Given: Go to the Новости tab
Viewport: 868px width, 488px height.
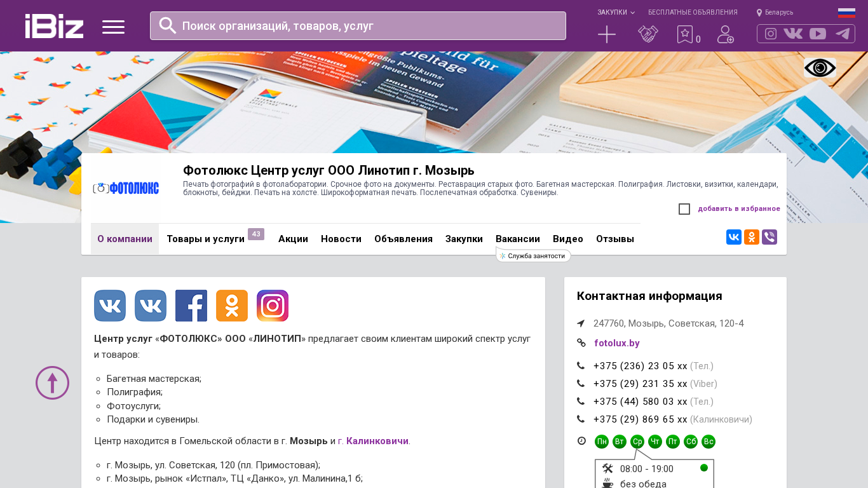Looking at the screenshot, I should tap(341, 239).
